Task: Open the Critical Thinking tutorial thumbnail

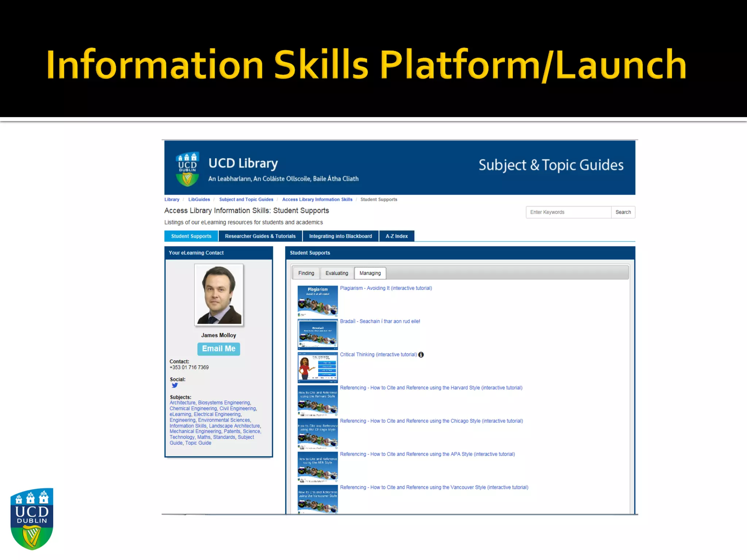Action: [x=317, y=367]
